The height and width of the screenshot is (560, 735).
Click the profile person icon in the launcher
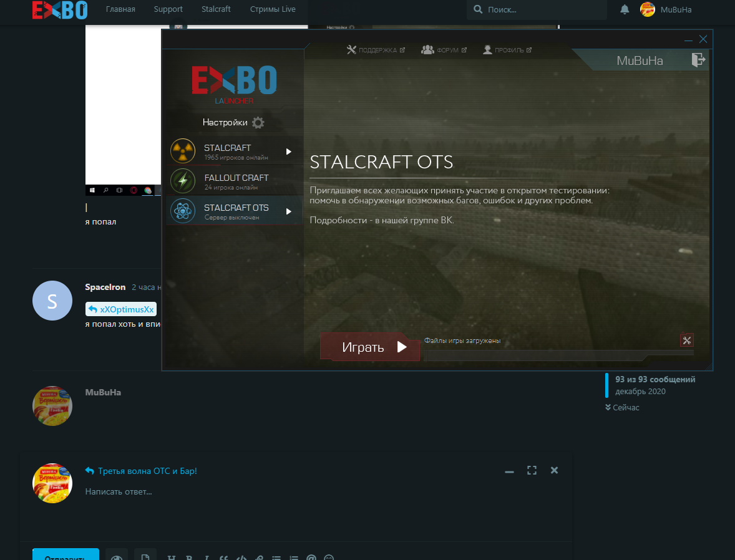[487, 50]
